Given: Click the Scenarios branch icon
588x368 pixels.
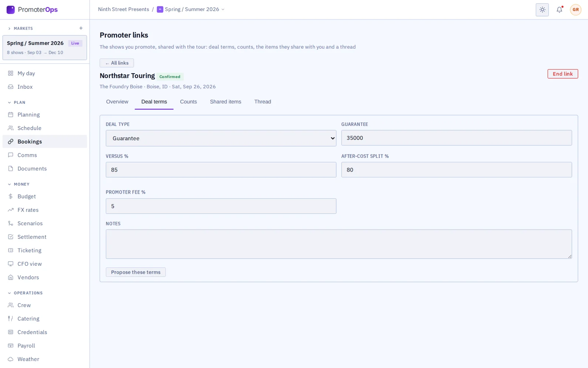Looking at the screenshot, I should click(11, 223).
